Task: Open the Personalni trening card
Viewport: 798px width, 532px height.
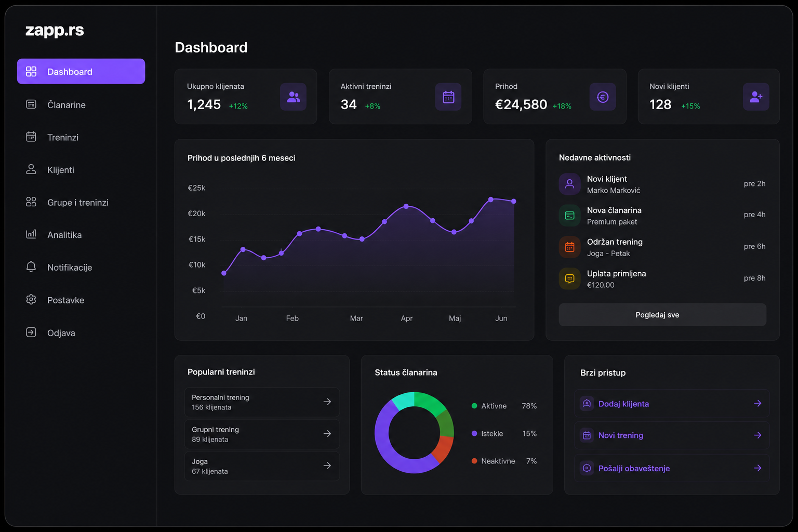Action: (262, 402)
